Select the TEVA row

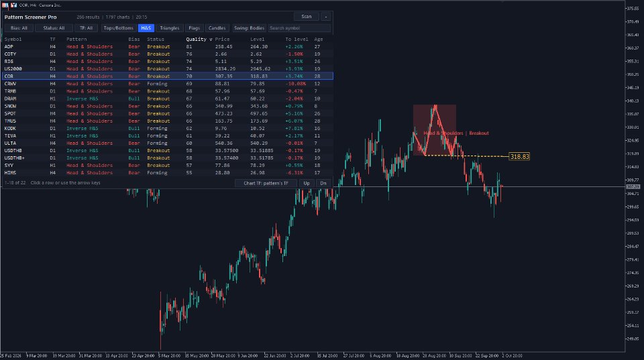click(x=168, y=136)
